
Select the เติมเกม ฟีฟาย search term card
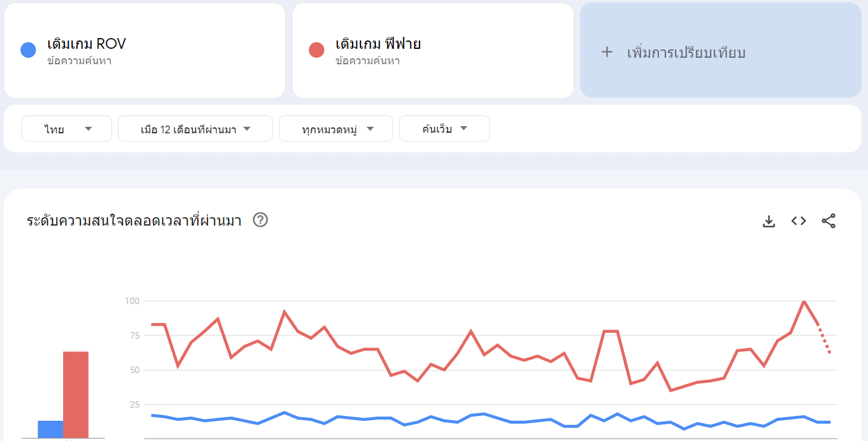433,50
